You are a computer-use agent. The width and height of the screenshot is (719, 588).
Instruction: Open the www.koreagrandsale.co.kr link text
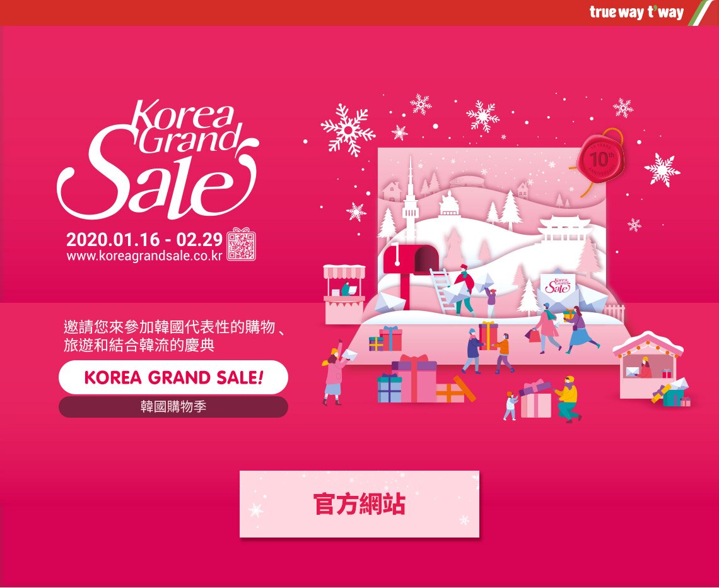pyautogui.click(x=144, y=256)
